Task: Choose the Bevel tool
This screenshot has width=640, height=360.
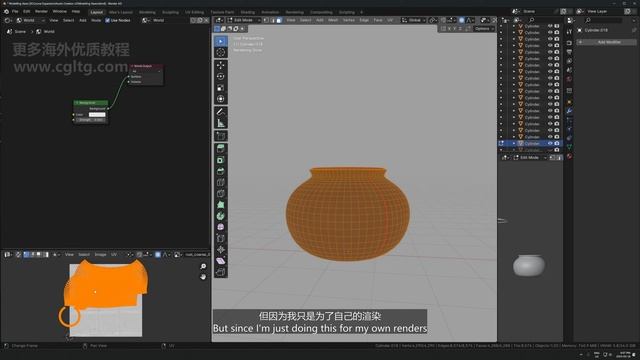Action: 221,171
